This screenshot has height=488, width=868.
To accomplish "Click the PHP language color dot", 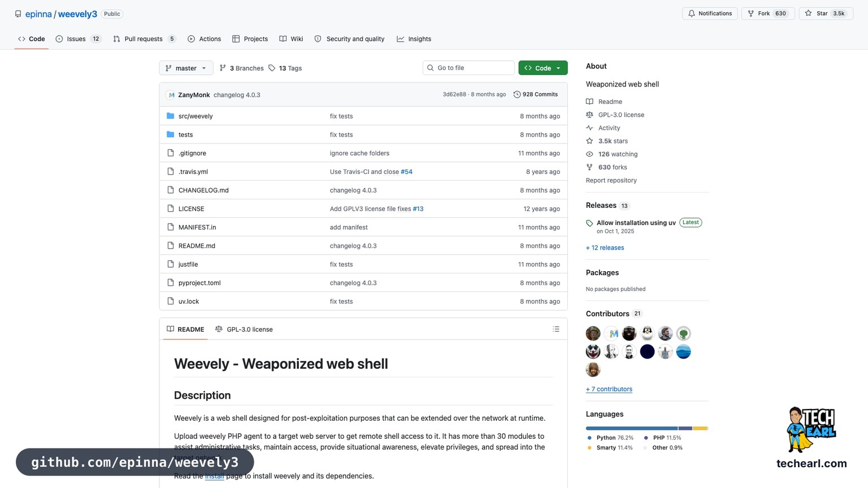I will [646, 438].
